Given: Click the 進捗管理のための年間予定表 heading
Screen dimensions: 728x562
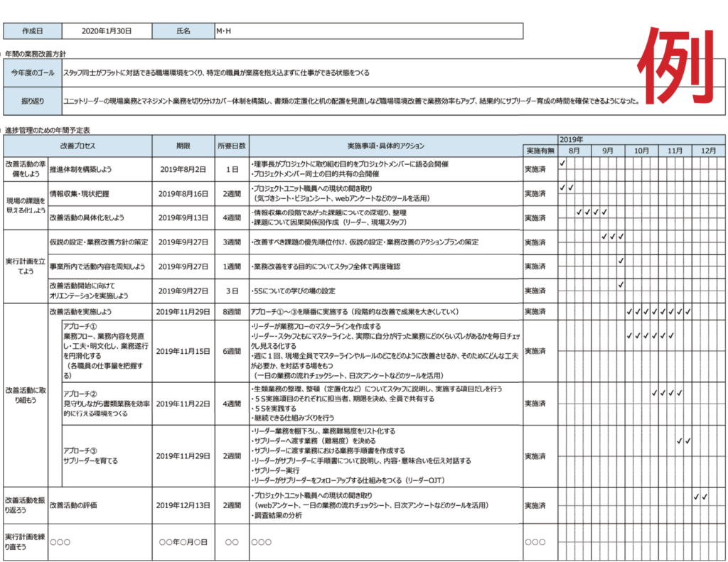Looking at the screenshot, I should pyautogui.click(x=48, y=131).
